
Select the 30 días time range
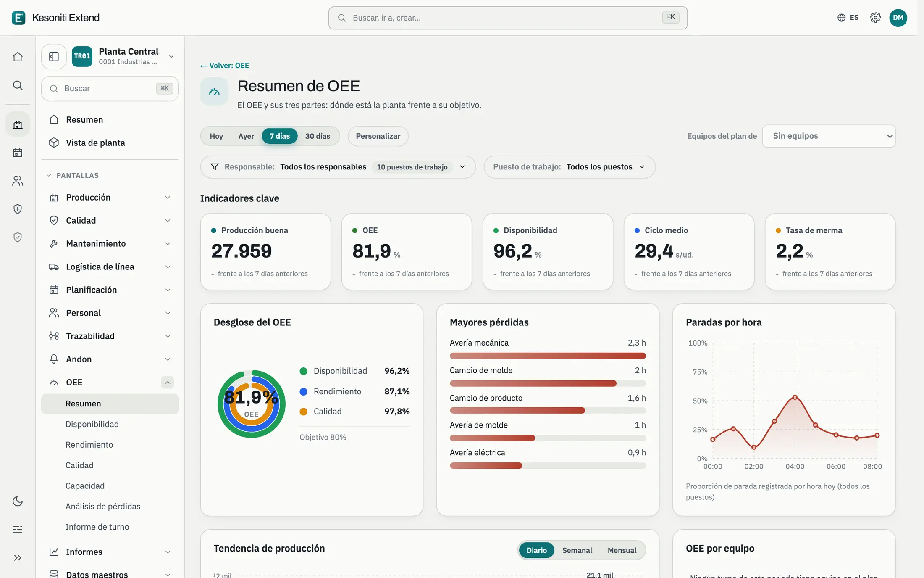tap(318, 136)
